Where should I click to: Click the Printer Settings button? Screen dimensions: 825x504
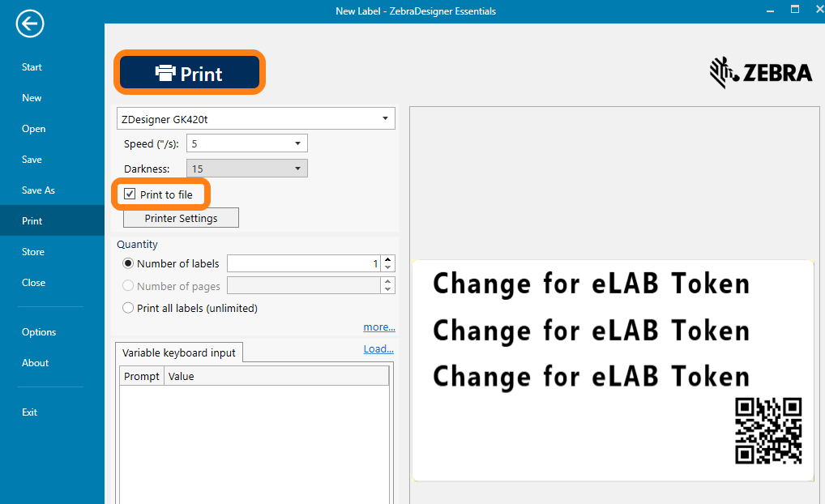[181, 218]
